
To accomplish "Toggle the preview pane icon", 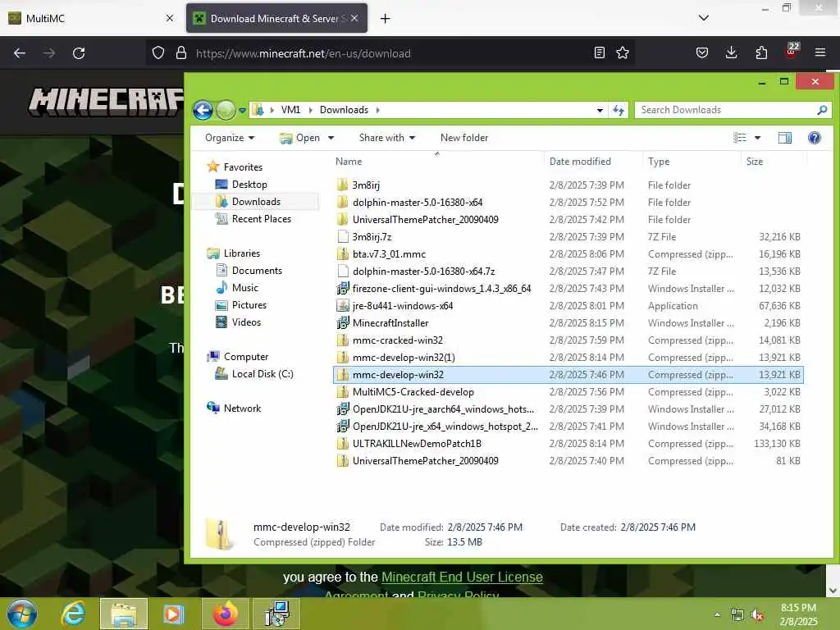I will pos(785,138).
